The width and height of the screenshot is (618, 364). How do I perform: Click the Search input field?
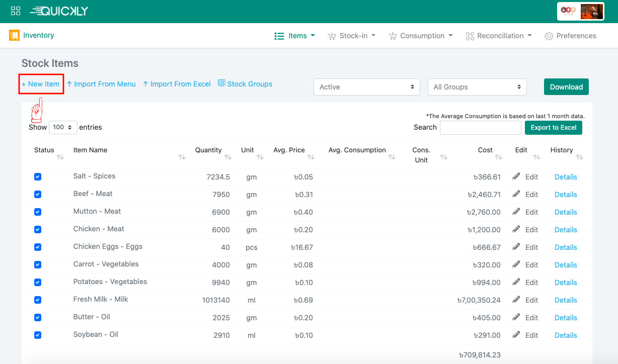tap(480, 128)
